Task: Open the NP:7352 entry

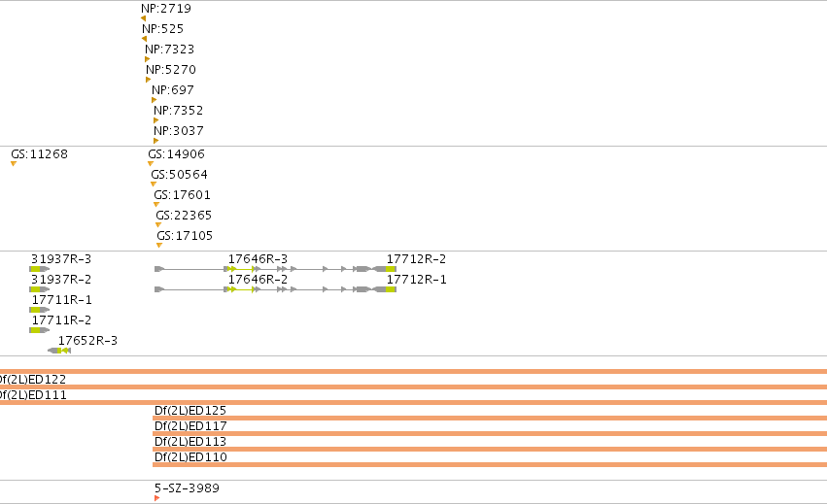Action: coord(178,111)
